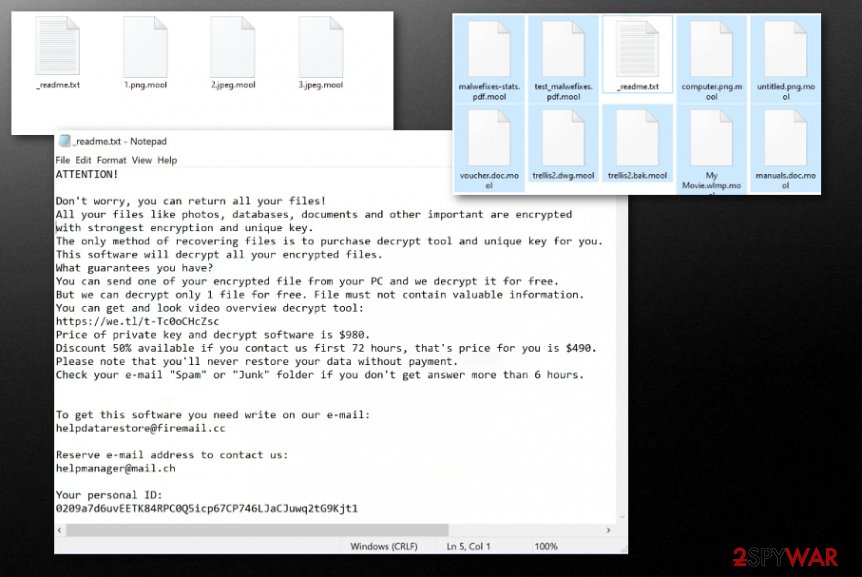Click Ln 5, Col 1 status indicator
This screenshot has height=577, width=862.
pos(468,546)
